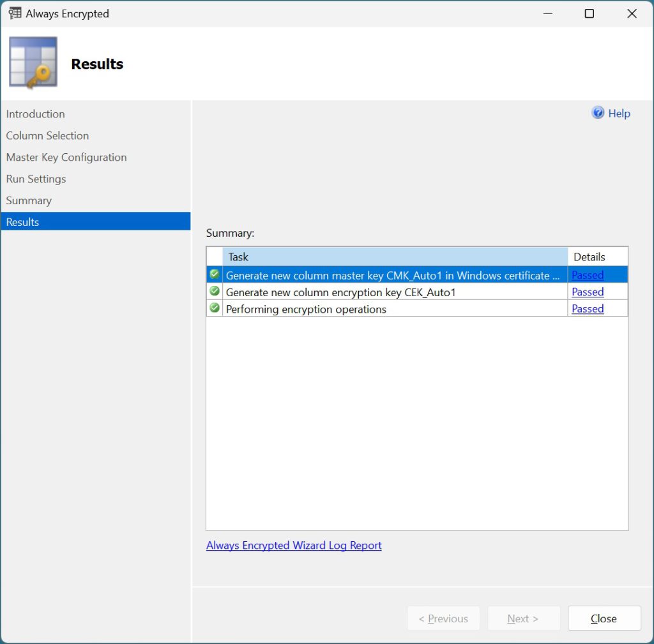Screen dimensions: 654x644
Task: Click the table-and-key wizard header image
Action: [x=33, y=62]
